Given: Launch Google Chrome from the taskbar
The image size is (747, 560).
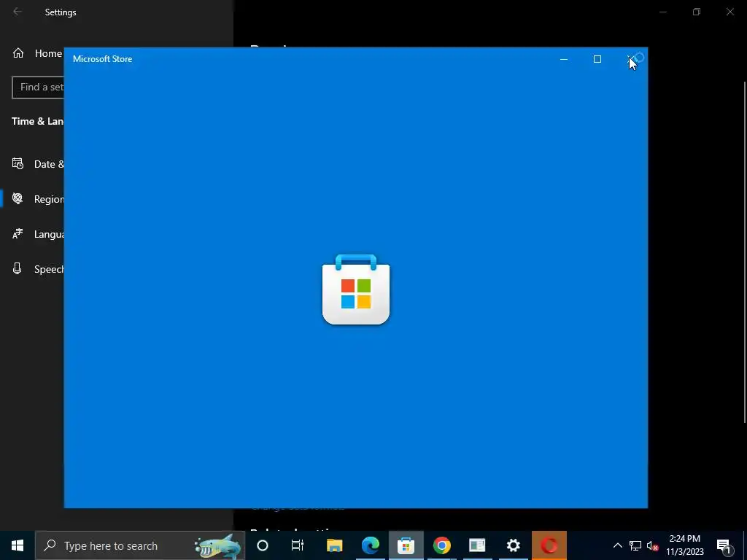Looking at the screenshot, I should click(441, 545).
